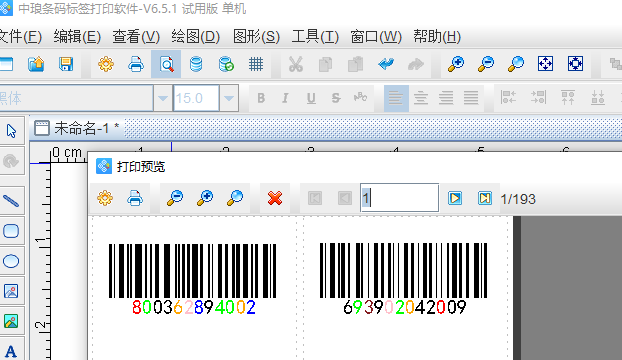Click the font size field showing 15.0
This screenshot has height=360, width=622.
click(196, 98)
